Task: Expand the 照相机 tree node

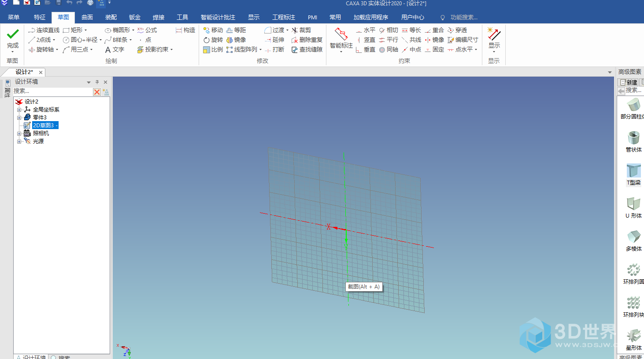Action: [19, 133]
